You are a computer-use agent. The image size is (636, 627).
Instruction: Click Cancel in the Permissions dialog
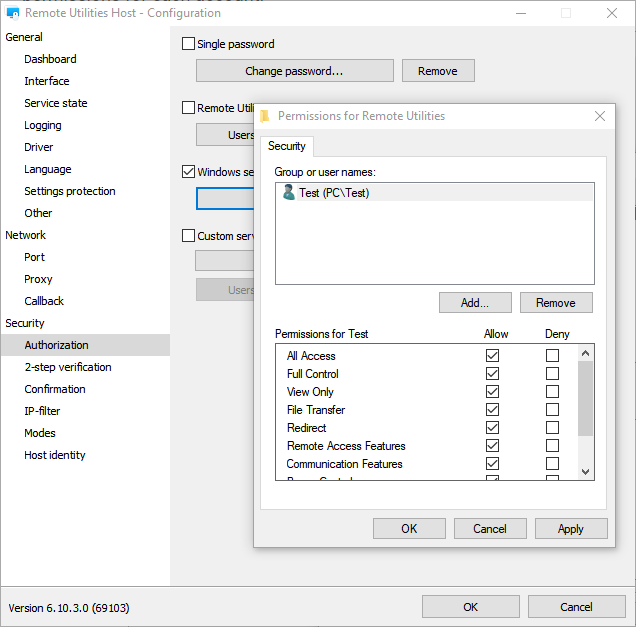click(490, 528)
